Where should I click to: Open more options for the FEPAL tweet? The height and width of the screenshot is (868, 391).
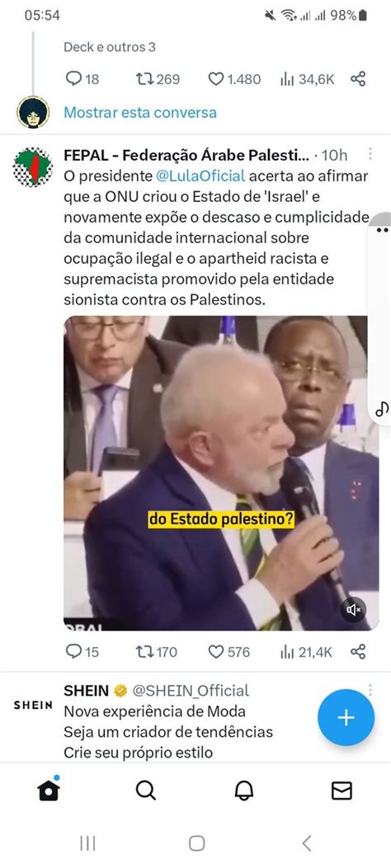pos(370,154)
